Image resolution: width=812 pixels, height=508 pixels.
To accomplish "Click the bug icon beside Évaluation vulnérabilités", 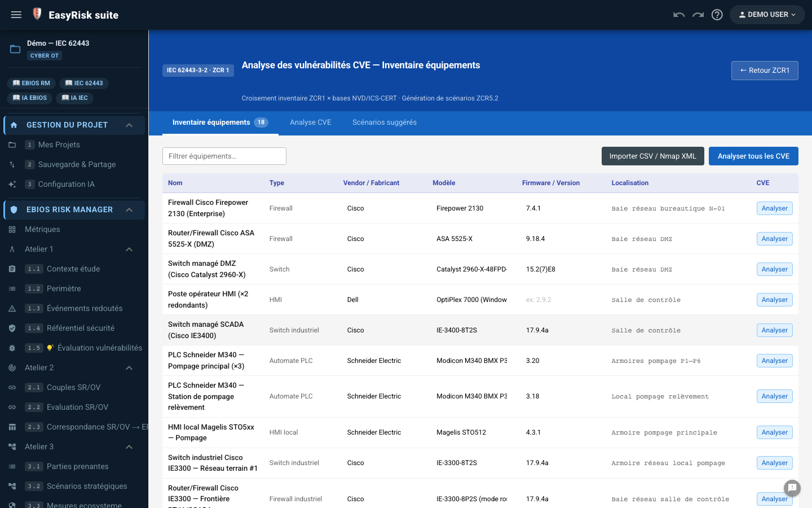I will pyautogui.click(x=12, y=348).
